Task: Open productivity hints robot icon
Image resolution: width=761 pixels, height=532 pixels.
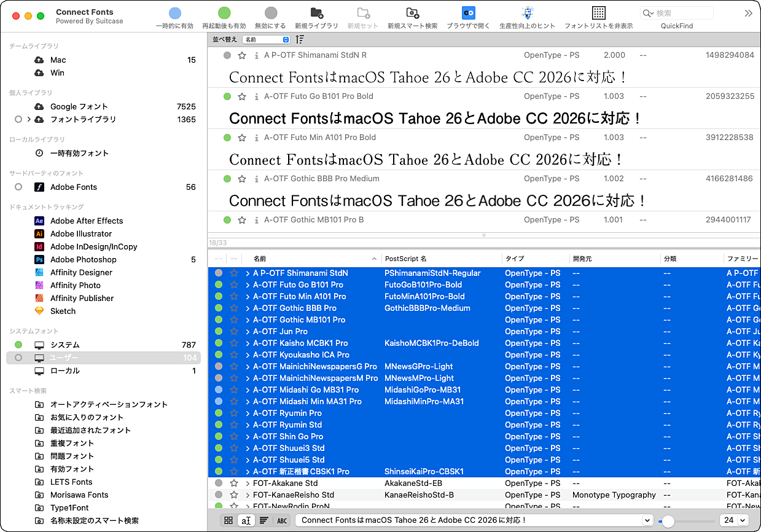Action: tap(527, 13)
